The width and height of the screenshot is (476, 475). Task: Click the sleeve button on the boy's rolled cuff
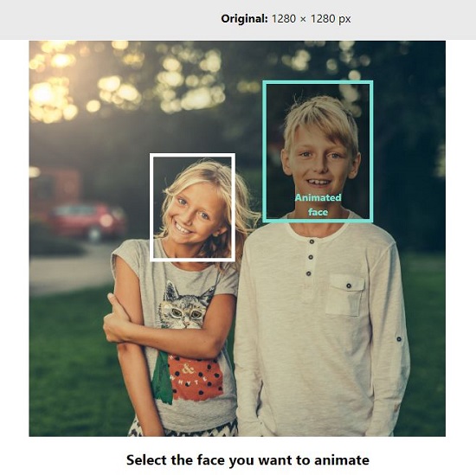click(x=399, y=339)
